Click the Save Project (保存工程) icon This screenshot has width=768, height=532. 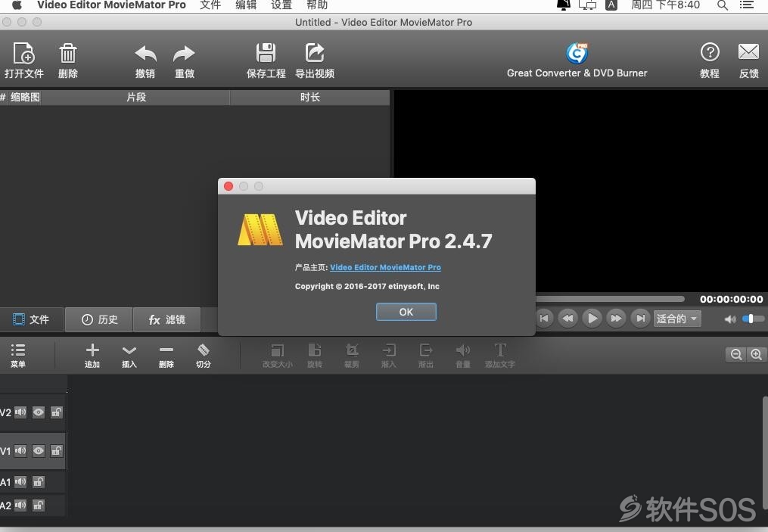click(266, 53)
